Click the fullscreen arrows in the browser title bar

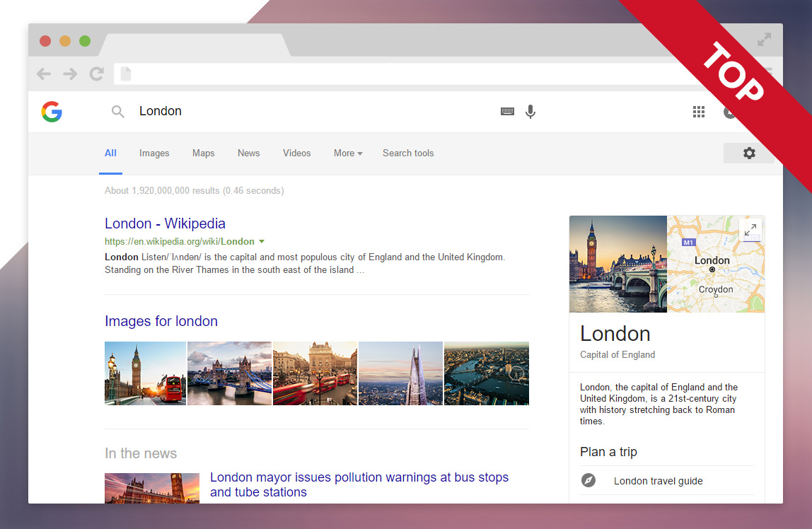(x=764, y=40)
